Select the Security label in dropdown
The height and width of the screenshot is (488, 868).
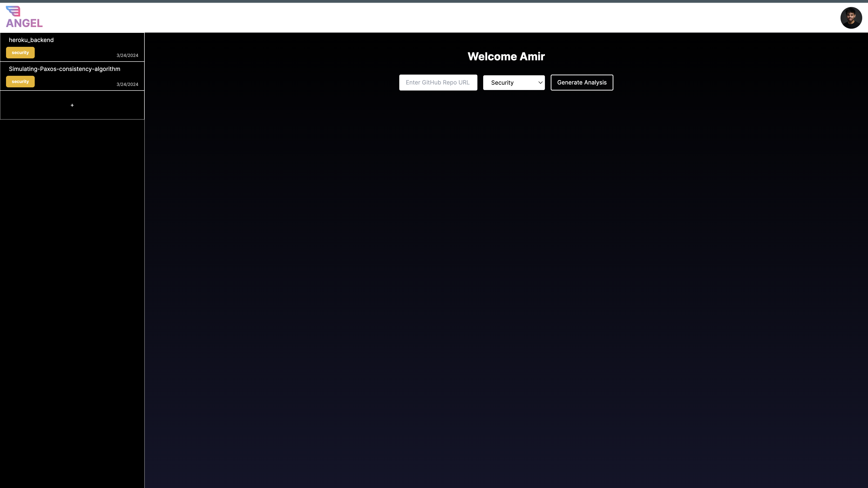pos(502,83)
